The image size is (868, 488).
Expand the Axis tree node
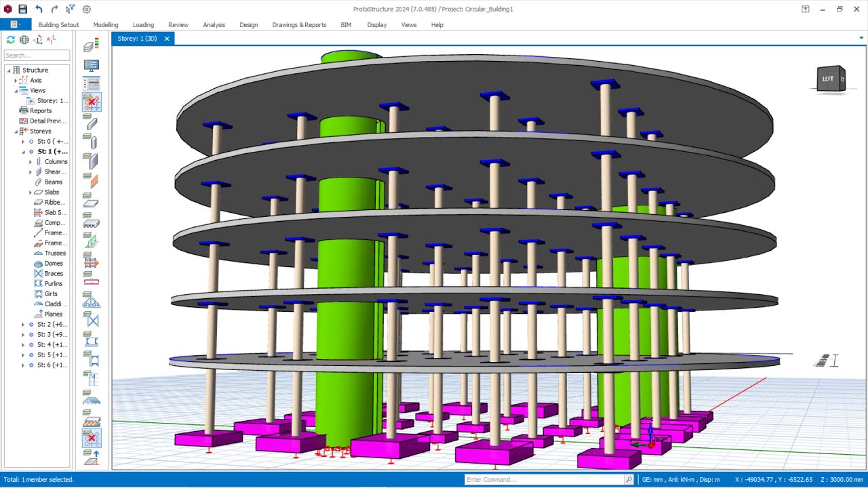tap(16, 81)
